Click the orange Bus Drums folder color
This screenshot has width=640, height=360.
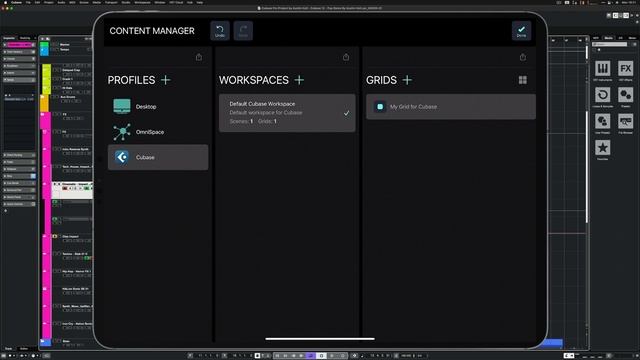pyautogui.click(x=44, y=103)
